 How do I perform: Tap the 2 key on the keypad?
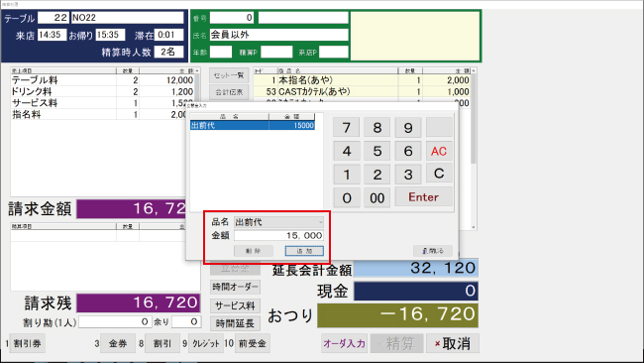coord(377,175)
